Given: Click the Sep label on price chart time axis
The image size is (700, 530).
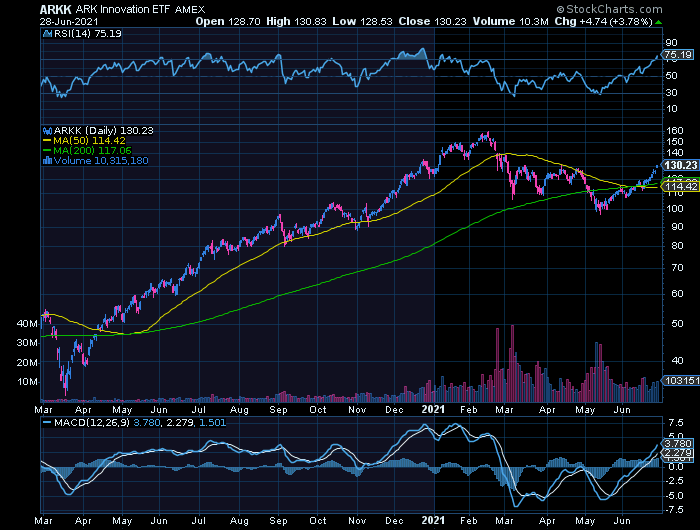Looking at the screenshot, I should tap(278, 409).
